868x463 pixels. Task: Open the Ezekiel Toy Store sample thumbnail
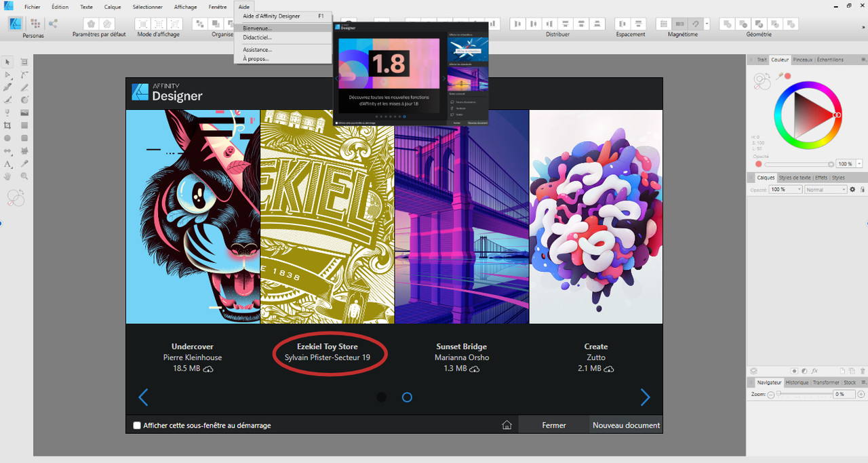[327, 217]
